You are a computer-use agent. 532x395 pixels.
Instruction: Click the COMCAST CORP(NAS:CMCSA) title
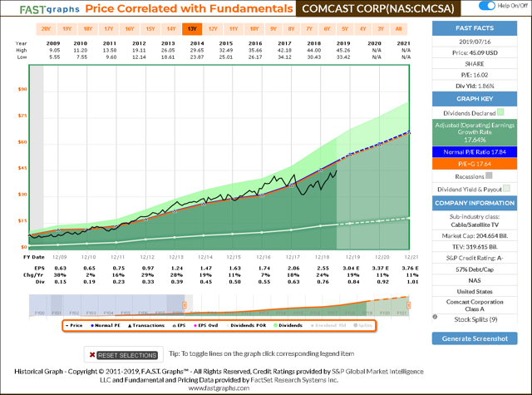point(378,9)
